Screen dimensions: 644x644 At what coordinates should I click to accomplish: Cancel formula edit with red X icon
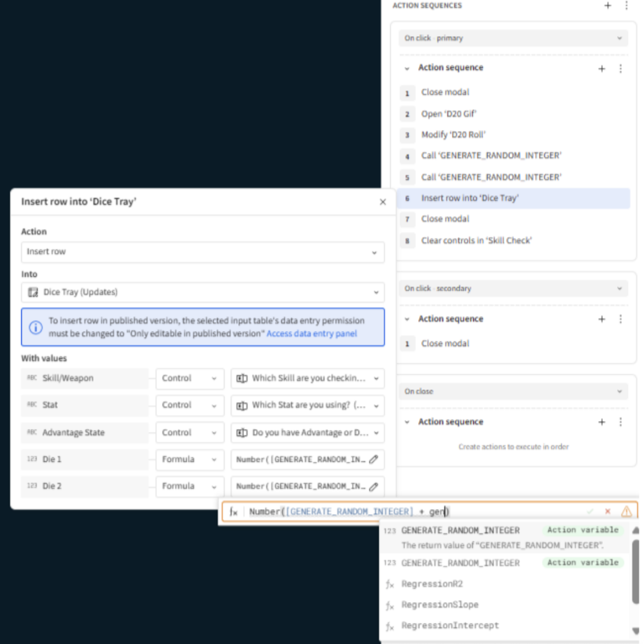coord(607,511)
